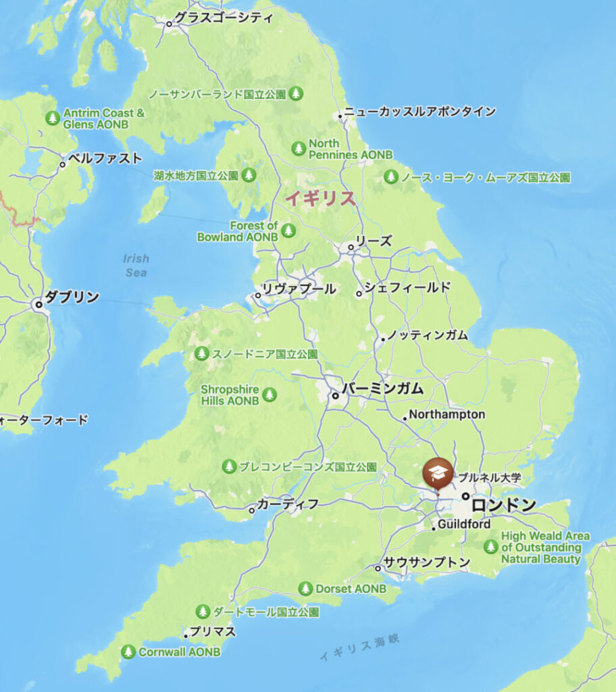The height and width of the screenshot is (692, 616).
Task: Click the Brunel University graduation cap pin
Action: point(438,473)
